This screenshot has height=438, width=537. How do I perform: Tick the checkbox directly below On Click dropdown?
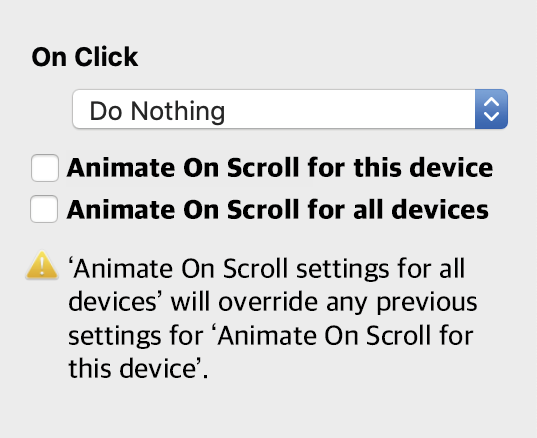45,168
